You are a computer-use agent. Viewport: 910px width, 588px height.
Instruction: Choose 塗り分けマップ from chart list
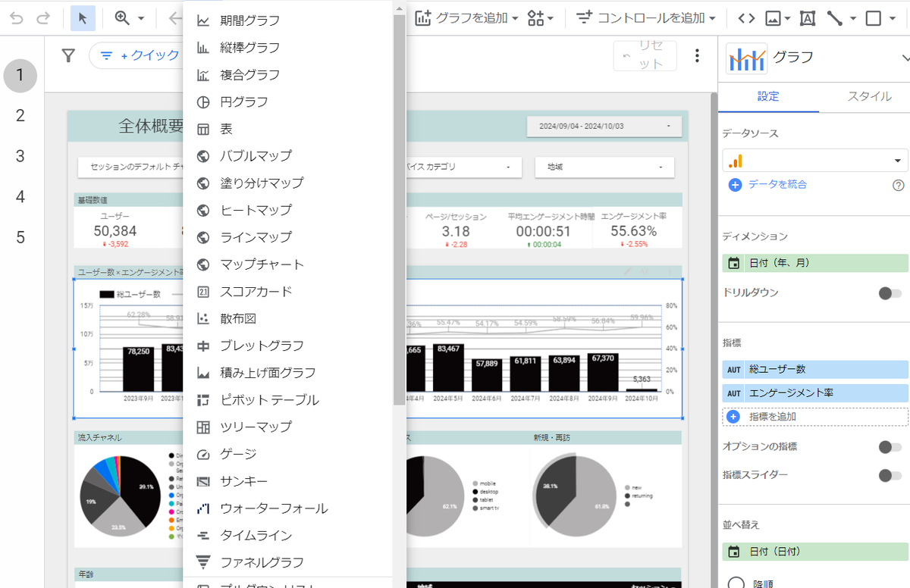coord(287,183)
